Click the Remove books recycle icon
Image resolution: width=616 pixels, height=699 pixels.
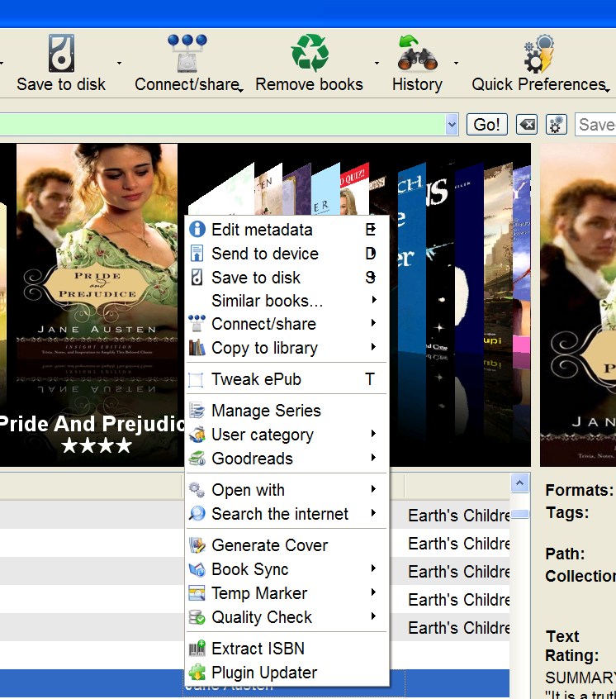[310, 53]
